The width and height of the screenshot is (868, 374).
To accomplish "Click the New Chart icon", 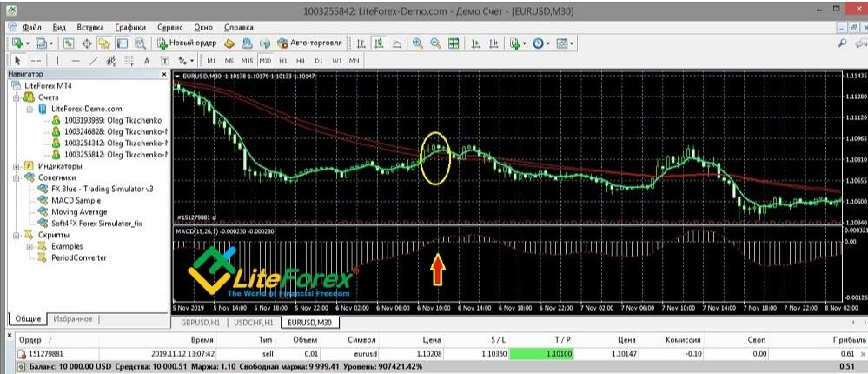I will point(17,43).
